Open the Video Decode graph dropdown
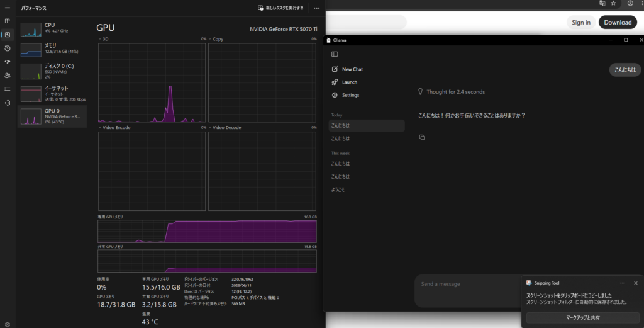The height and width of the screenshot is (328, 644). (210, 127)
